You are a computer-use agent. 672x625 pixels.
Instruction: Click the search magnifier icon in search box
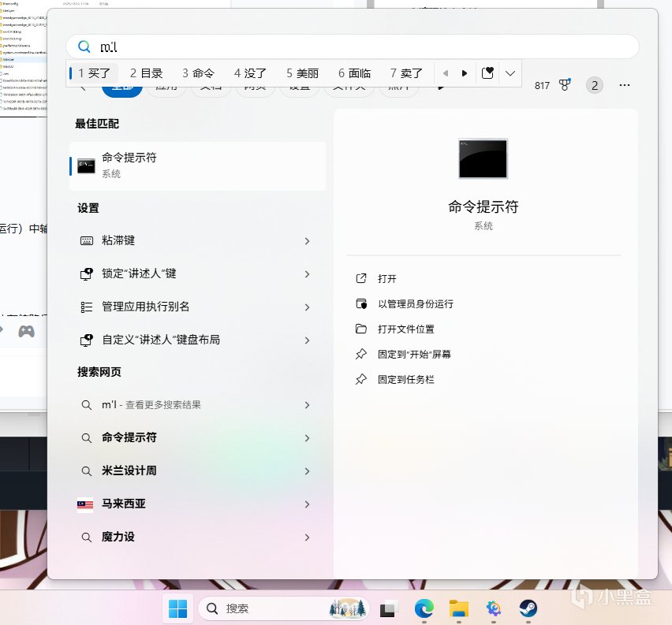[84, 47]
